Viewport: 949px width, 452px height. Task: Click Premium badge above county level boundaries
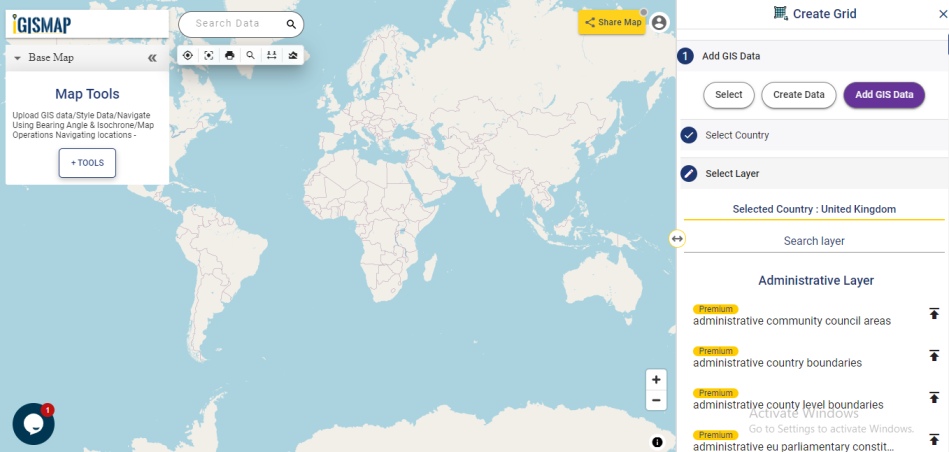(716, 393)
